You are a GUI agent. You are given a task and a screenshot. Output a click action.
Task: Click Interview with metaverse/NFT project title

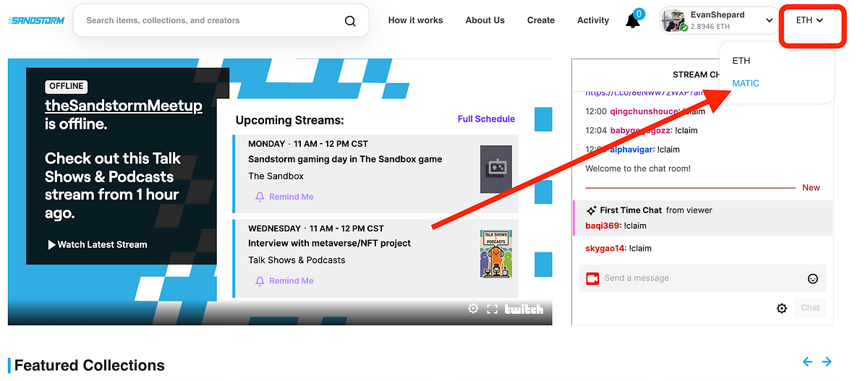click(x=329, y=244)
